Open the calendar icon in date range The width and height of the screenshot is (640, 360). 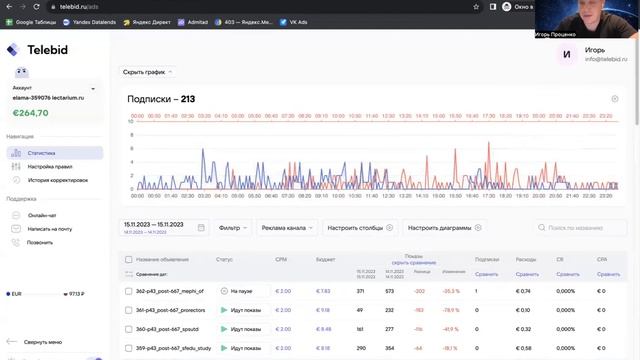click(x=201, y=228)
